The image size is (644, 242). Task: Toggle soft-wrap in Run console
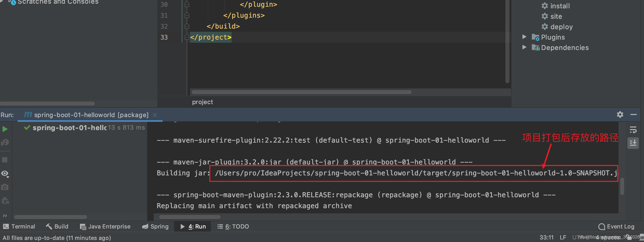[x=633, y=130]
